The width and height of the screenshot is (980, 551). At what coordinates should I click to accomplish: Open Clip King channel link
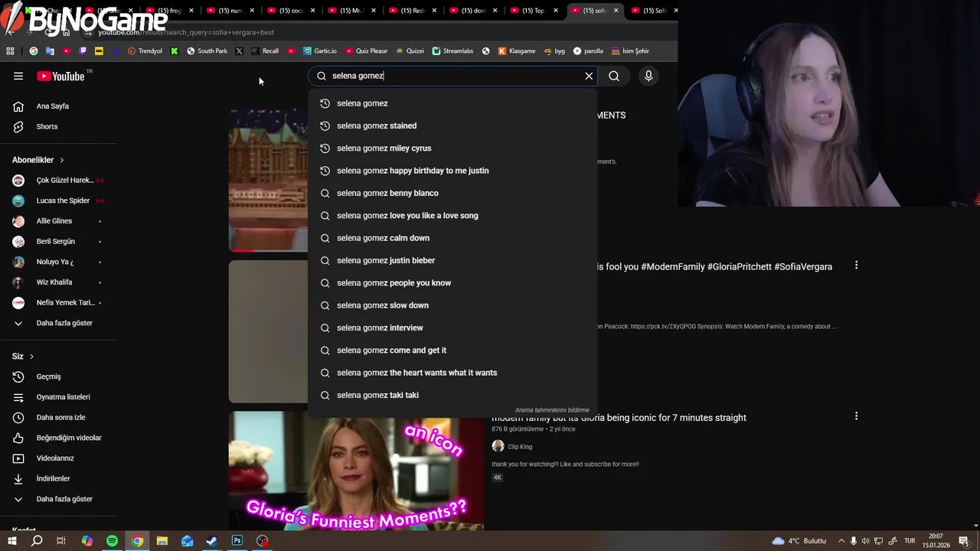520,447
